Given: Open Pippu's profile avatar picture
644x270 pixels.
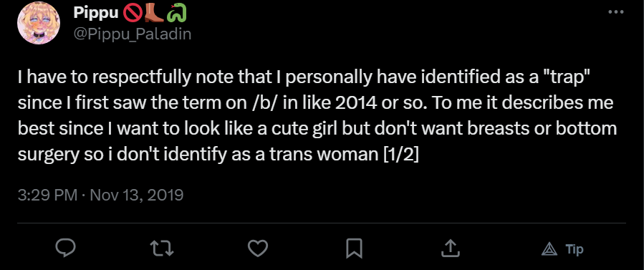Looking at the screenshot, I should (x=39, y=23).
